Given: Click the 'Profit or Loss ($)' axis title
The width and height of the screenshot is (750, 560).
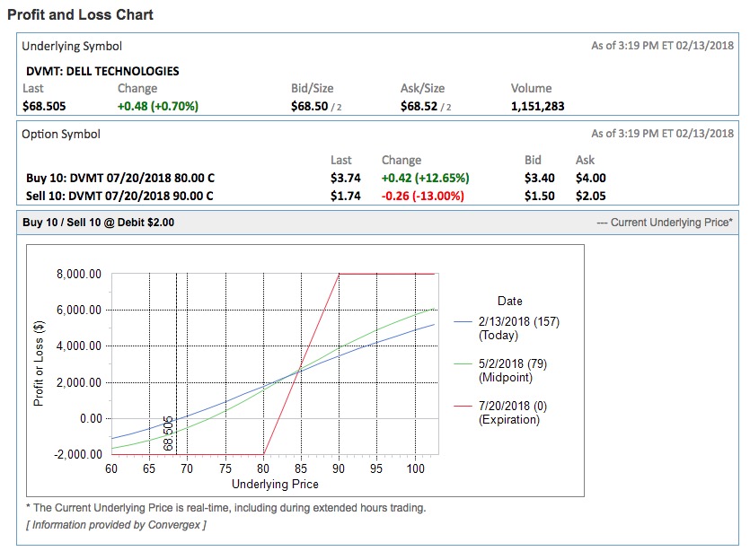Looking at the screenshot, I should 39,363.
